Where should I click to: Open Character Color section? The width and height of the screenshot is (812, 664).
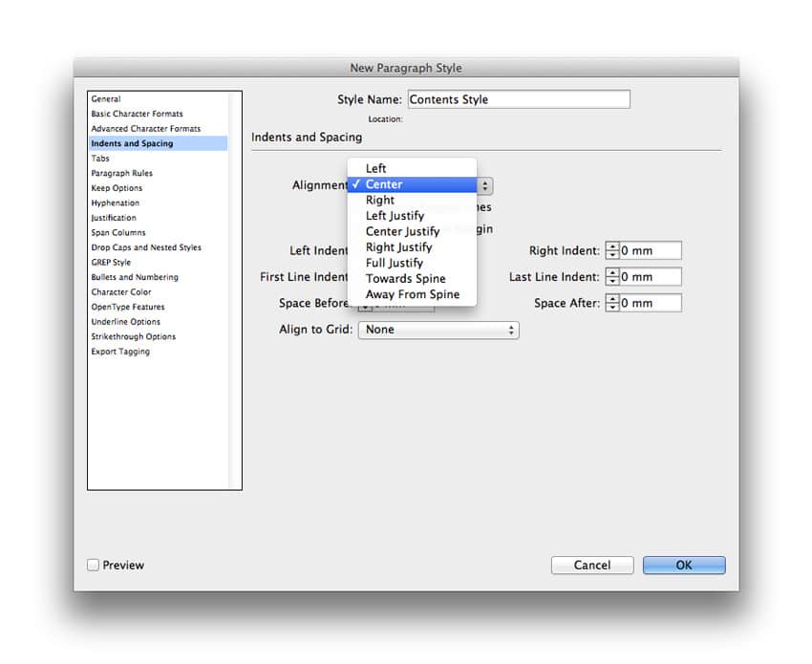click(x=121, y=292)
